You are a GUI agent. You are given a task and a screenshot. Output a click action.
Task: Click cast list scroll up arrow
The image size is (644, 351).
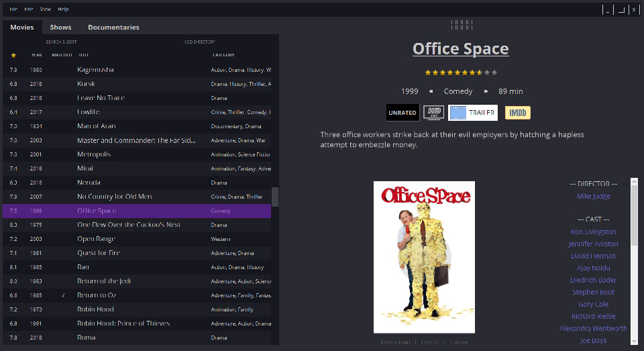634,181
